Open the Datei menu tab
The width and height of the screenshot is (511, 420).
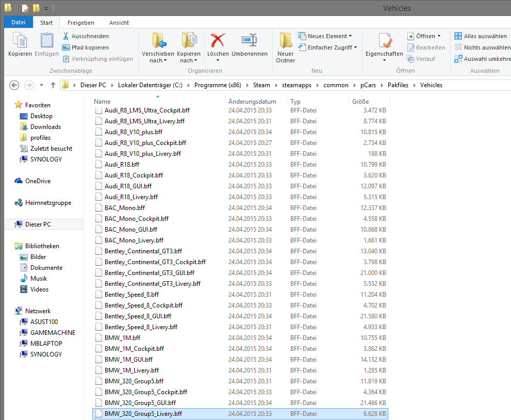(18, 23)
